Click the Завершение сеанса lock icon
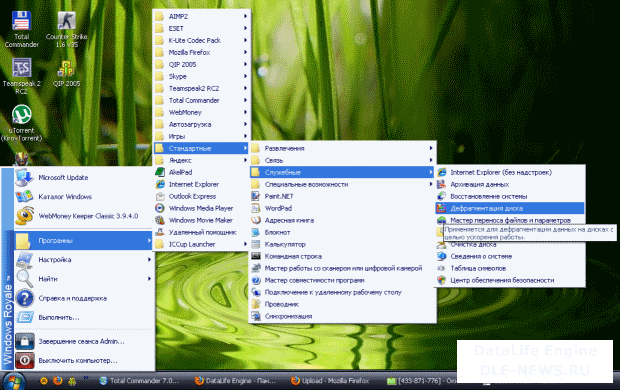The image size is (620, 390). coord(25,341)
